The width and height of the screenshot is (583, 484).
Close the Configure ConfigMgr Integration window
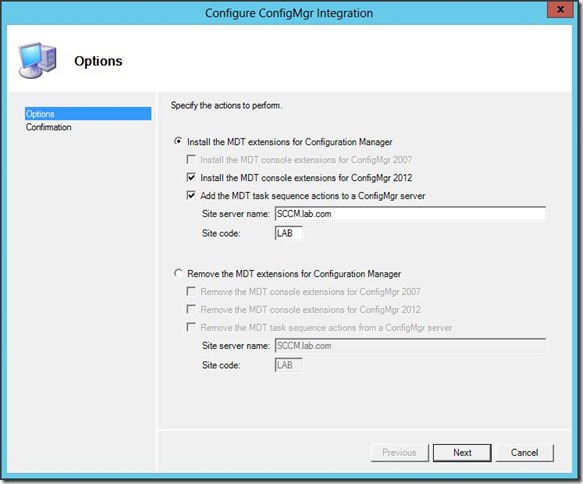coord(560,9)
